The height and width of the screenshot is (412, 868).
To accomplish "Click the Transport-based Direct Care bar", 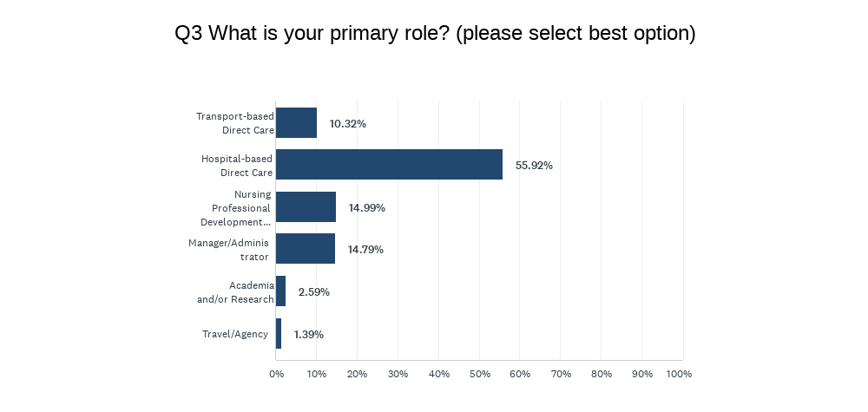I will [296, 123].
